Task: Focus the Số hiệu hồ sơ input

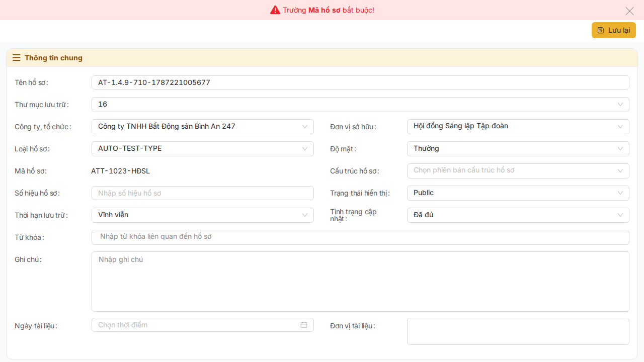Action: point(203,193)
